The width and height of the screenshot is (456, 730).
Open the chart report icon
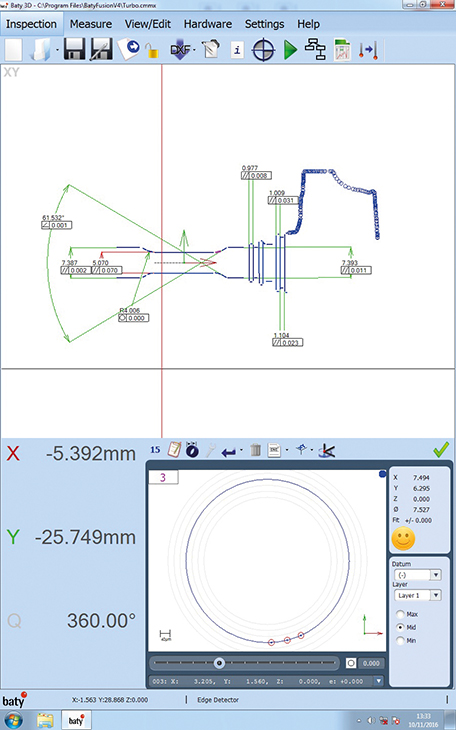tap(342, 49)
